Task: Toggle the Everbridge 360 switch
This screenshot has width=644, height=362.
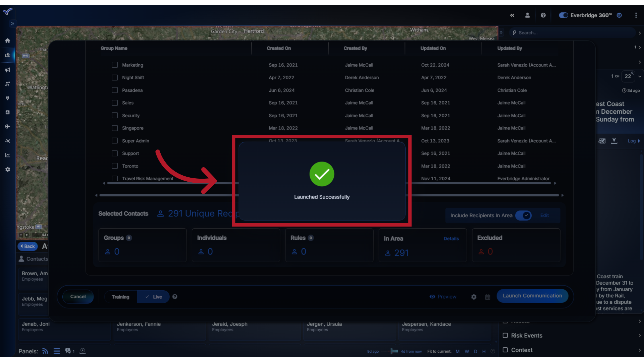Action: pyautogui.click(x=563, y=15)
